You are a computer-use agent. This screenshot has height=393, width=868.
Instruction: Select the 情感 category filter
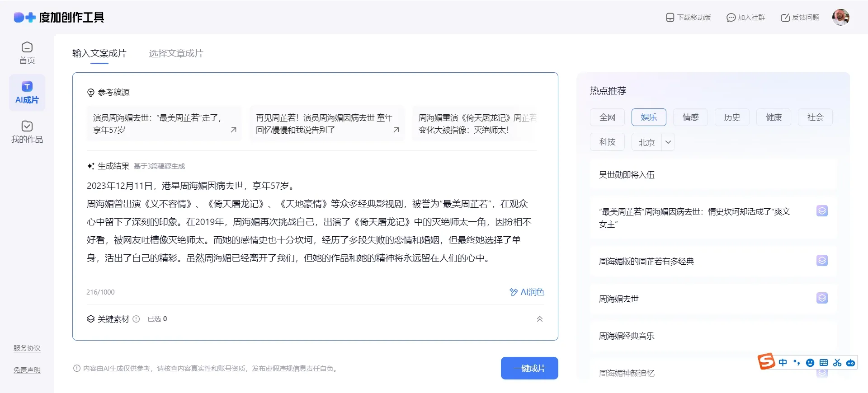[x=690, y=117]
